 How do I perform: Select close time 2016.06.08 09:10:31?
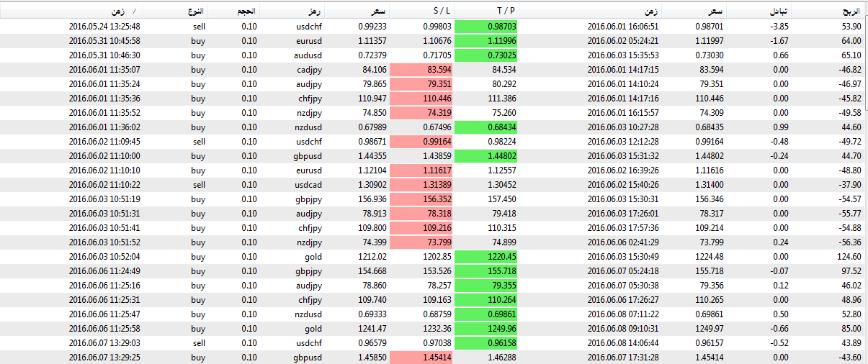coord(624,329)
